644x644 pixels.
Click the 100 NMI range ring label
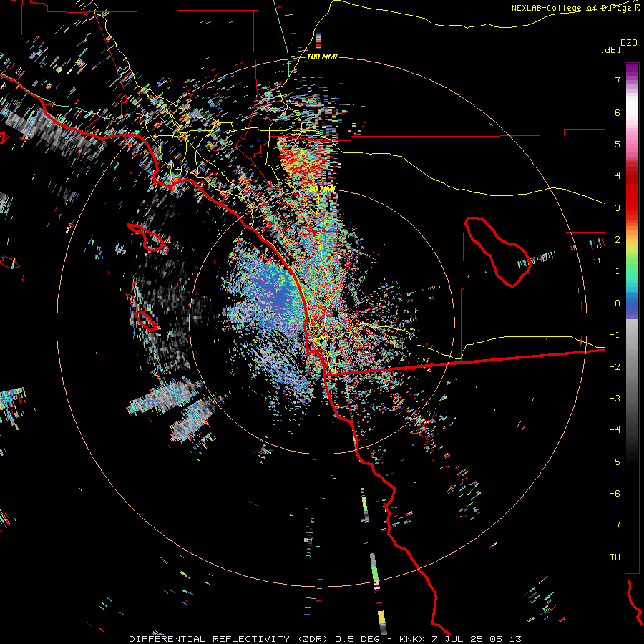point(322,57)
